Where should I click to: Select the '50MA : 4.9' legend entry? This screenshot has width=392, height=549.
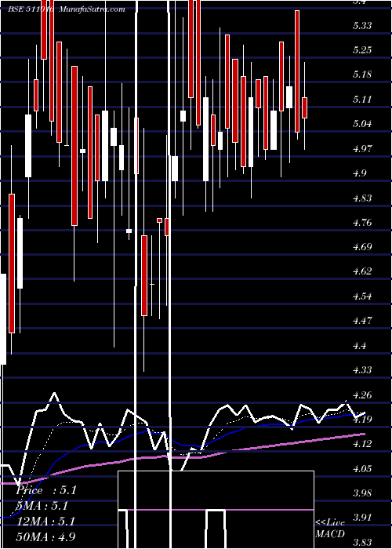[45, 536]
